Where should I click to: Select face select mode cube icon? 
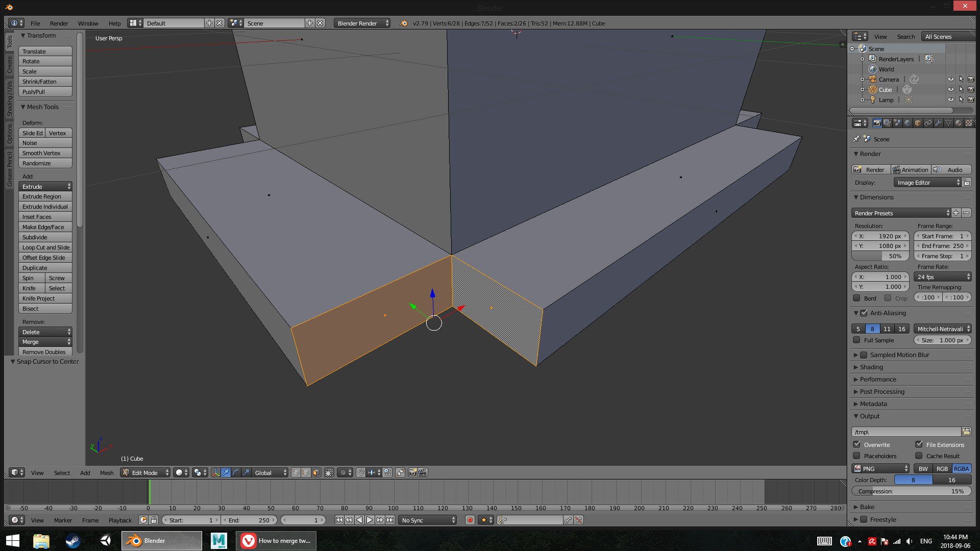316,472
